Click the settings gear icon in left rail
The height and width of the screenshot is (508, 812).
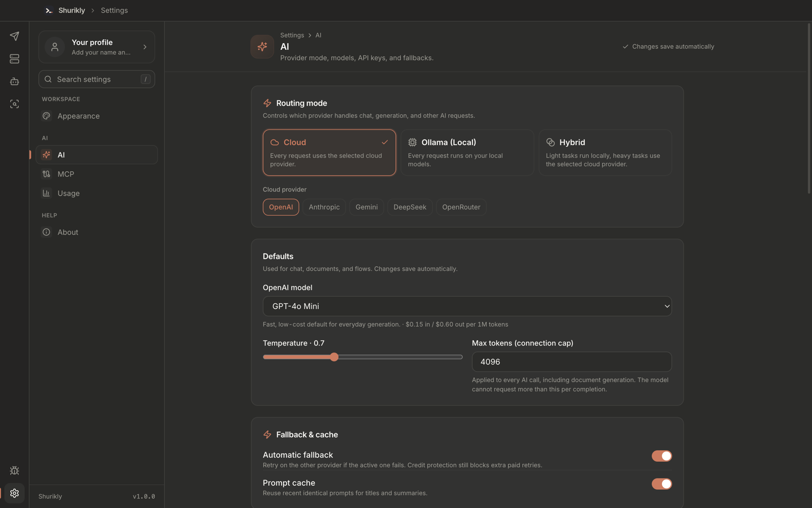pos(14,493)
